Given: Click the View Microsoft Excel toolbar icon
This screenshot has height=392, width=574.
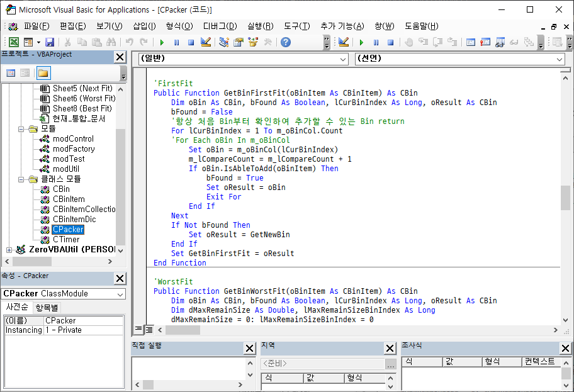Looking at the screenshot, I should click(x=14, y=42).
